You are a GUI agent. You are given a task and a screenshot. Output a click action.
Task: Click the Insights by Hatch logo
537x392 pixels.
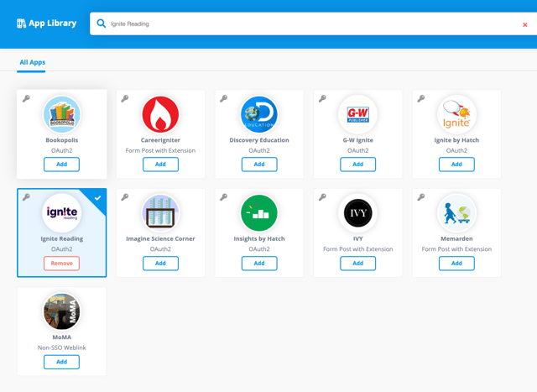259,213
